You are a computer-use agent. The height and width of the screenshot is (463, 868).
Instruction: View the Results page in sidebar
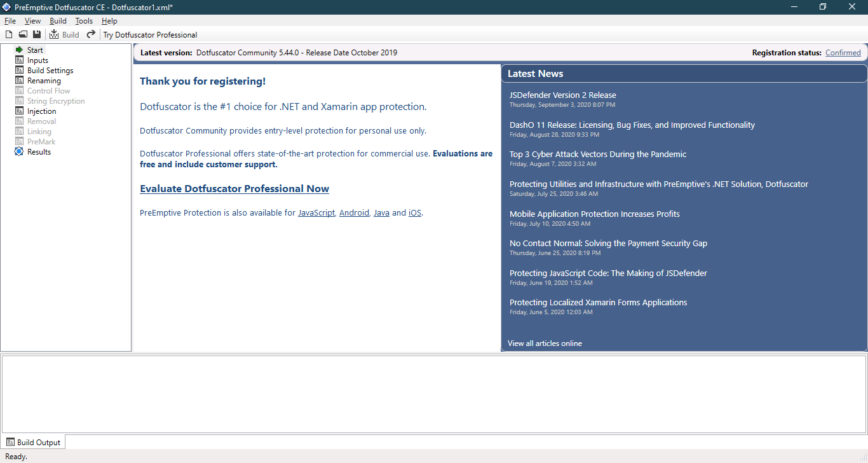click(38, 151)
